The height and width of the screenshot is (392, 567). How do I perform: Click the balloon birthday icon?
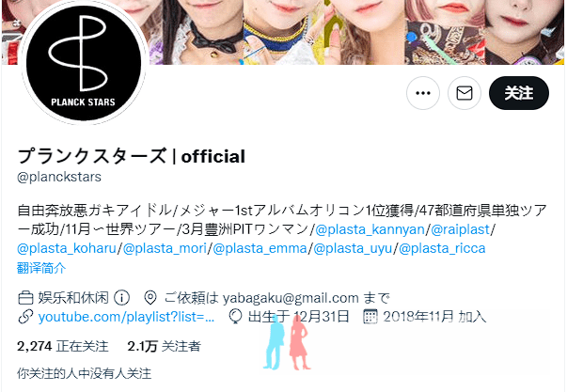235,317
